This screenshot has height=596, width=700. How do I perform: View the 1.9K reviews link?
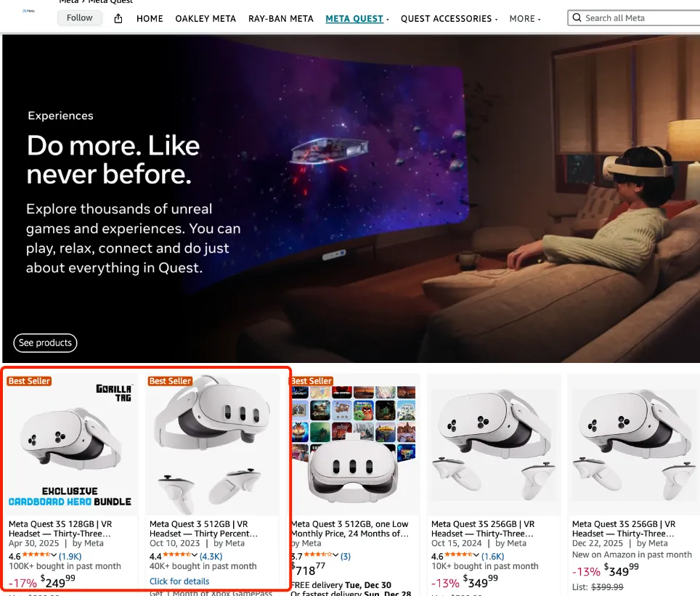[70, 556]
